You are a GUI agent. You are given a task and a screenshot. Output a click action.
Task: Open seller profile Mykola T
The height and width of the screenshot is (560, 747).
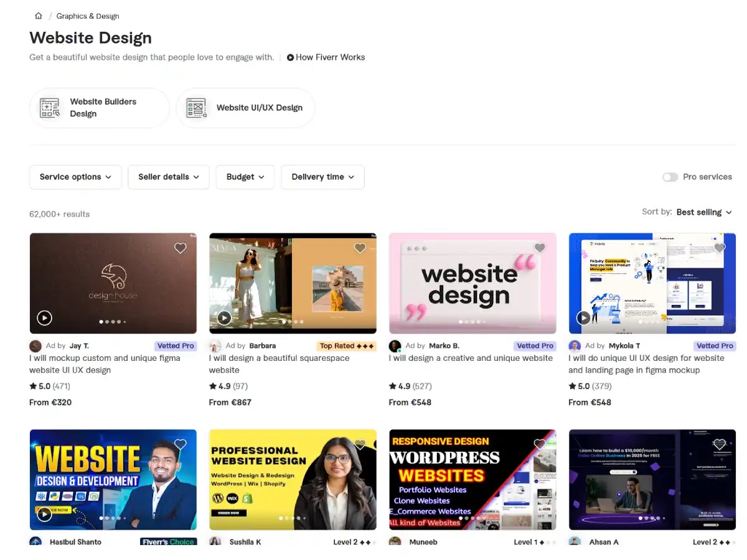[x=624, y=346]
